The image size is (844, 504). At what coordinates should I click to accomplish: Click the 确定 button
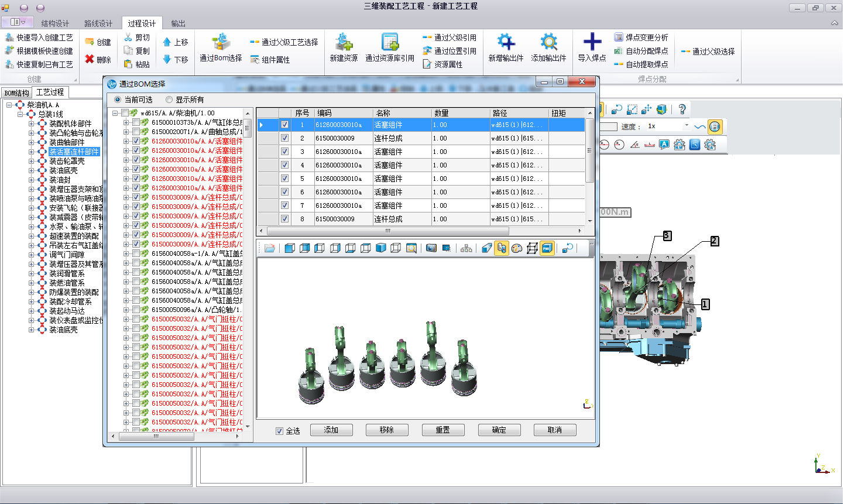pos(499,430)
